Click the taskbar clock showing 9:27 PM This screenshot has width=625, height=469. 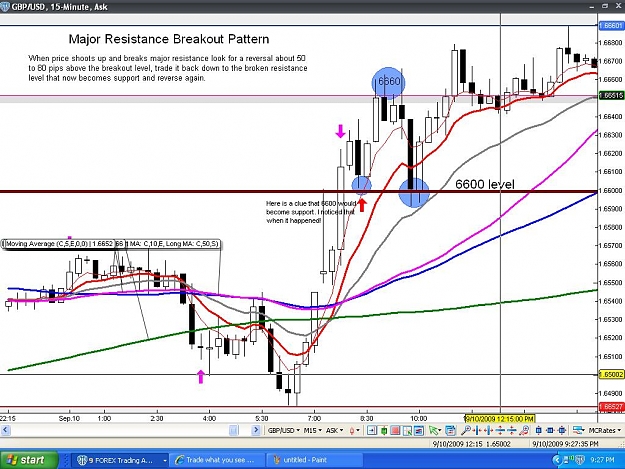[x=602, y=460]
